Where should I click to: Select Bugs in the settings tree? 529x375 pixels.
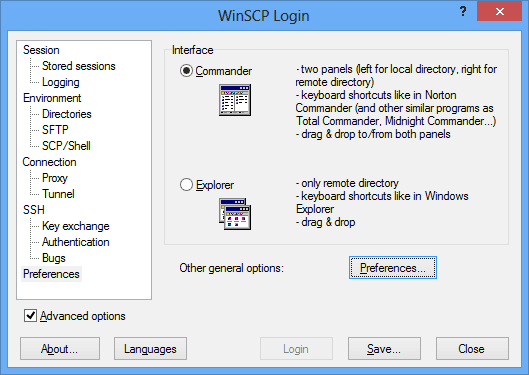(54, 258)
